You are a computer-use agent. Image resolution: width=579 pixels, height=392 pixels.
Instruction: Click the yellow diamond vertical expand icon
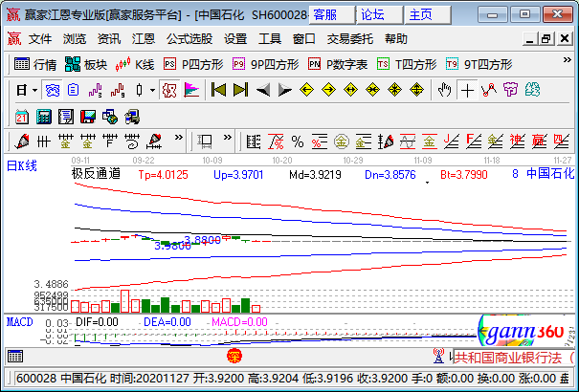coord(416,90)
